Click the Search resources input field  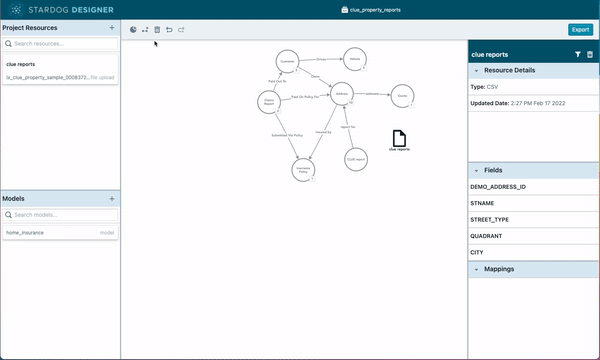click(x=60, y=44)
